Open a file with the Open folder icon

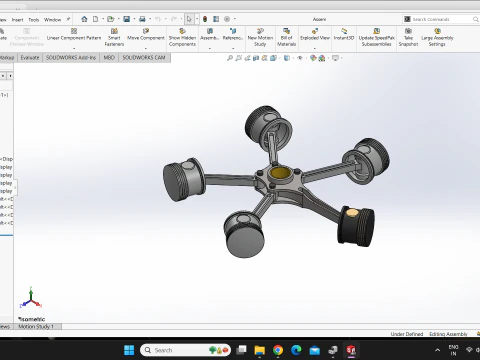pos(110,19)
